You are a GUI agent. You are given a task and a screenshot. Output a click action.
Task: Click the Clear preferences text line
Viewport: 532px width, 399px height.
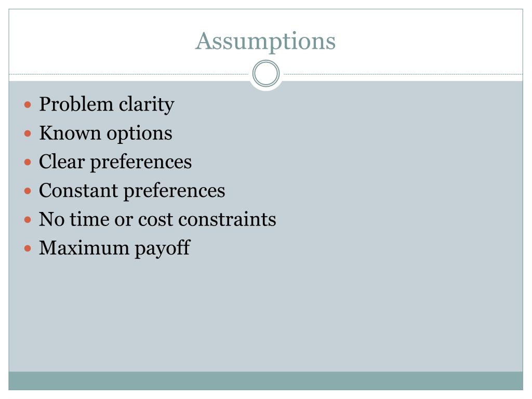pos(115,162)
